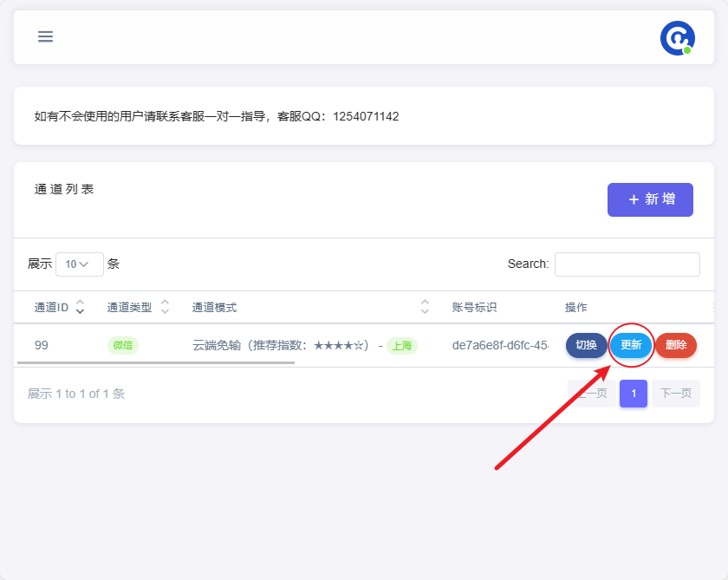
Task: Click the green 微信 type badge
Action: coord(122,345)
